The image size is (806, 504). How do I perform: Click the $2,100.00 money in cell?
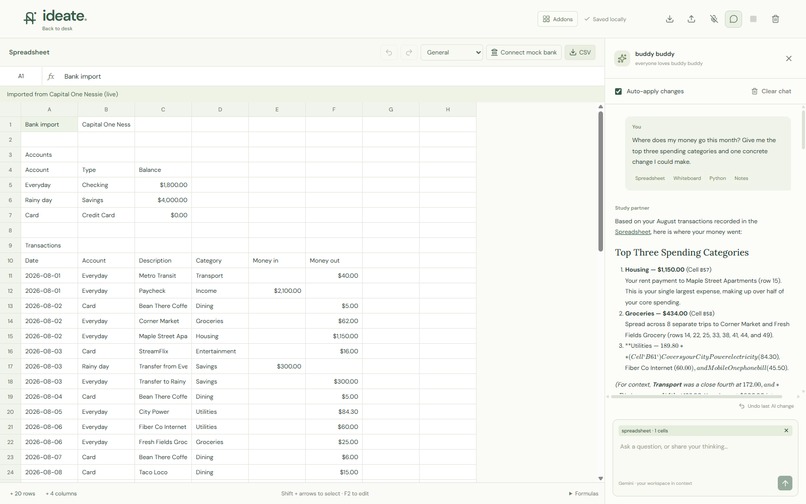click(x=277, y=291)
